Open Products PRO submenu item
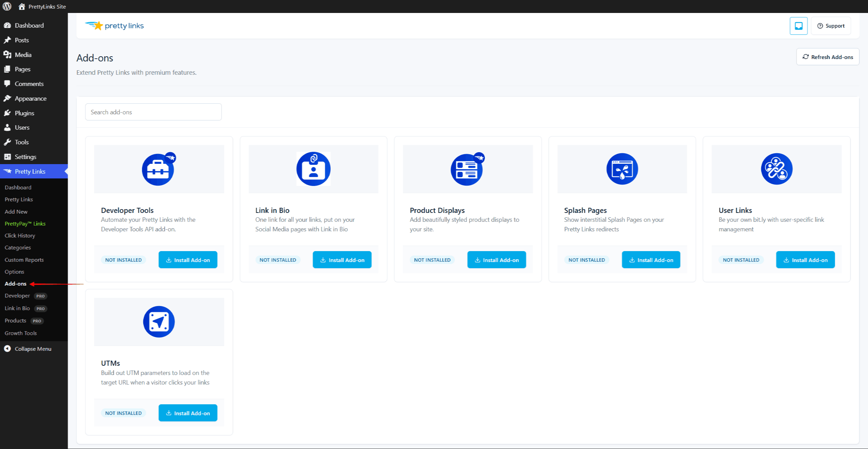 click(x=24, y=321)
